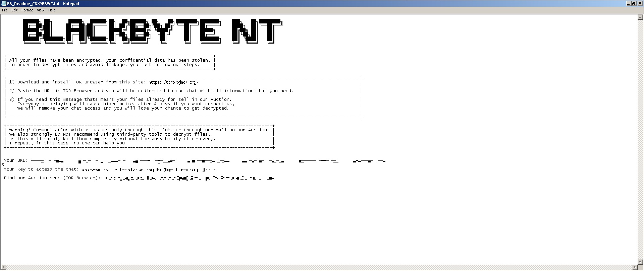Open the File menu
644x271 pixels.
click(5, 10)
